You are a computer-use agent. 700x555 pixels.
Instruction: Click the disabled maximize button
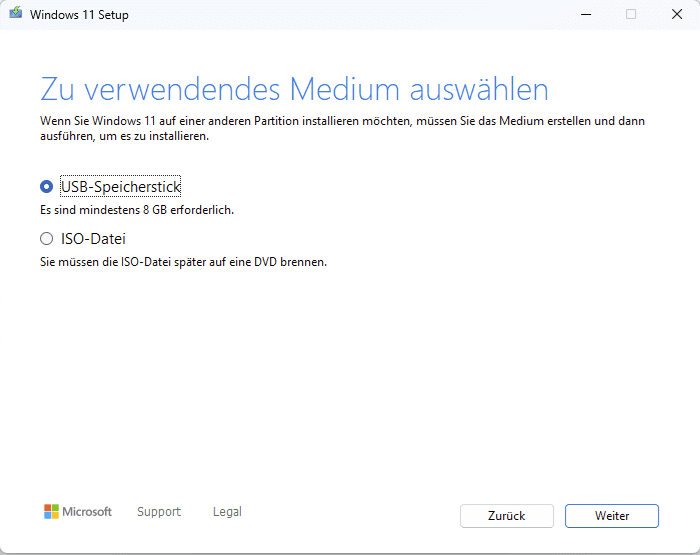coord(631,14)
